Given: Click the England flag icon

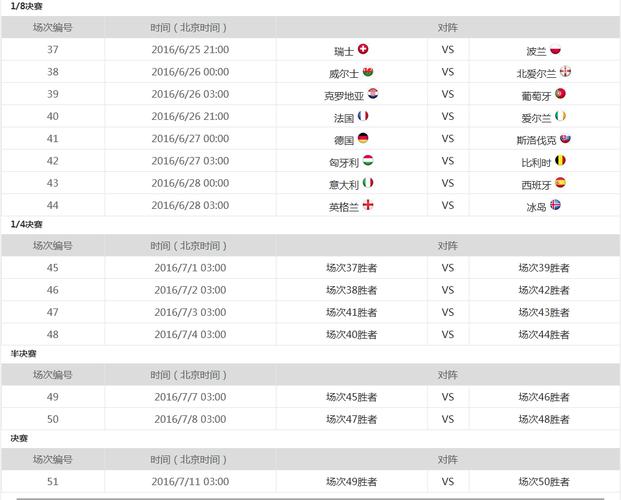Looking at the screenshot, I should tap(368, 206).
